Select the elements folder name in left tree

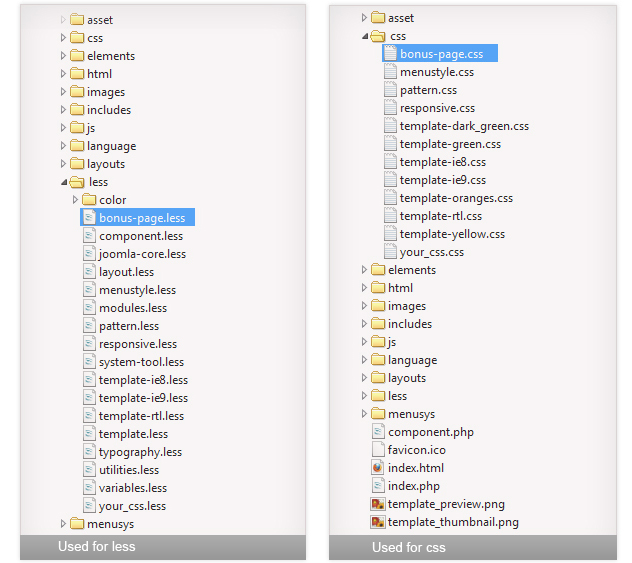coord(111,56)
